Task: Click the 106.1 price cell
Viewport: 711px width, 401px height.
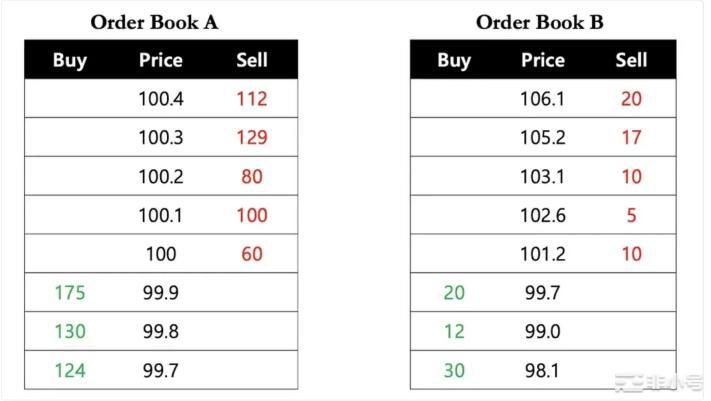Action: click(x=543, y=99)
